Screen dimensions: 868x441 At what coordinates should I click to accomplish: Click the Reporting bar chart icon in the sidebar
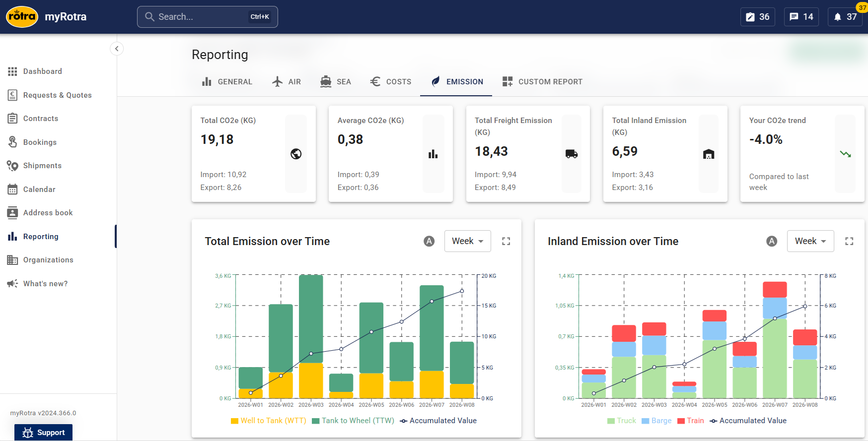click(12, 237)
